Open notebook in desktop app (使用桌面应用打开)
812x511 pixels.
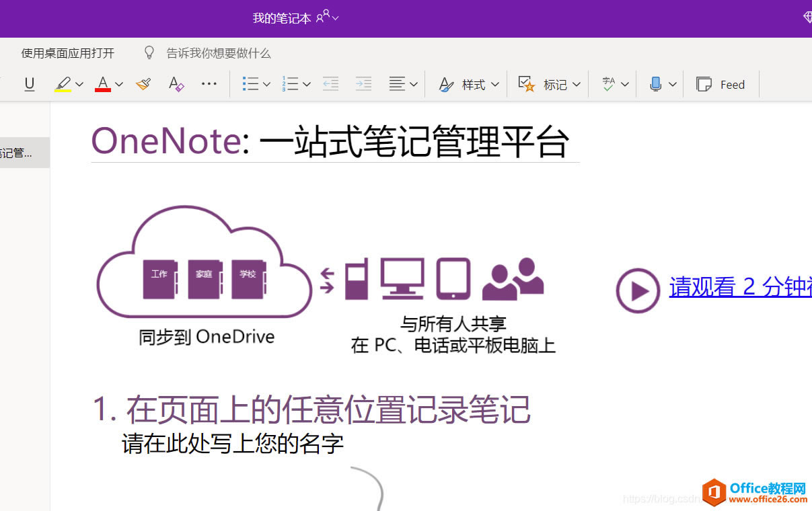[x=68, y=53]
